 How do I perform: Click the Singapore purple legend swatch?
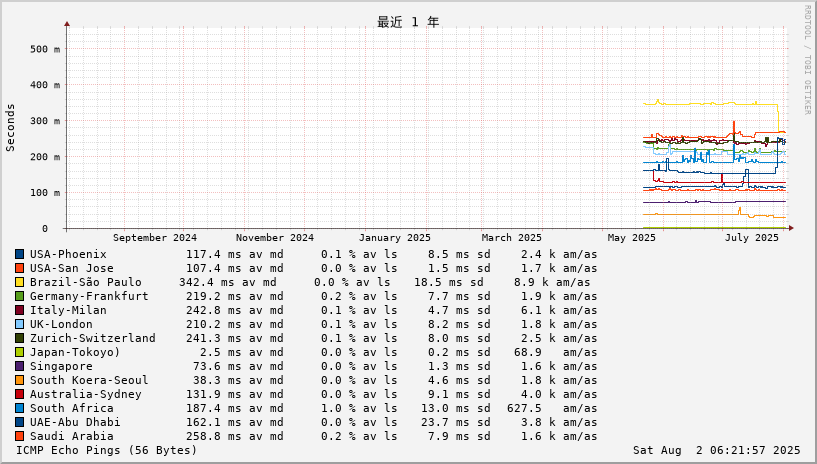19,367
